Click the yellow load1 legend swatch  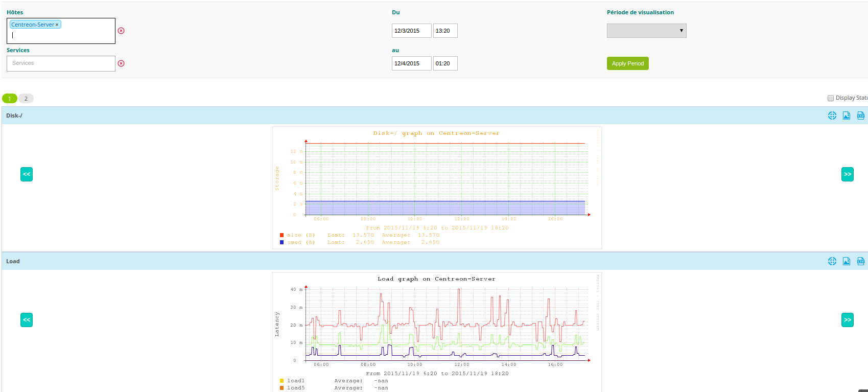pos(281,381)
